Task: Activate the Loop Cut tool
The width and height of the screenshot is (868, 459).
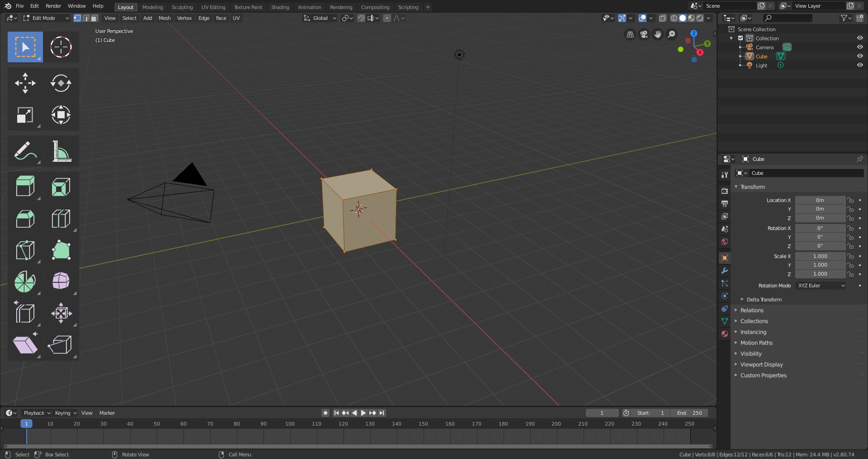Action: [61, 219]
